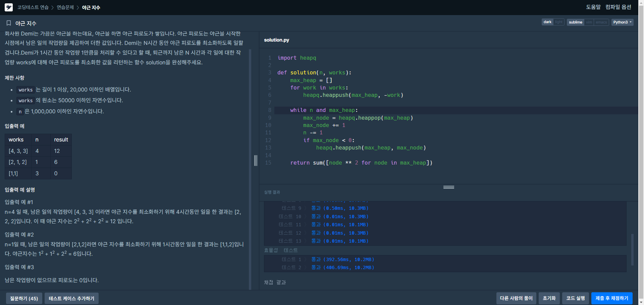Image resolution: width=644 pixels, height=305 pixels.
Task: Open the 컴파일 옵션 menu
Action: (x=618, y=7)
